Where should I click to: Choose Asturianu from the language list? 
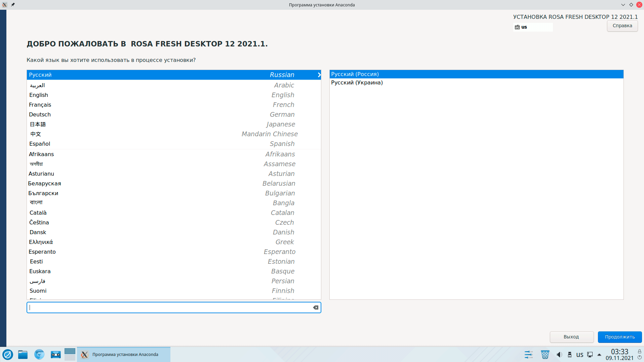[x=174, y=174]
